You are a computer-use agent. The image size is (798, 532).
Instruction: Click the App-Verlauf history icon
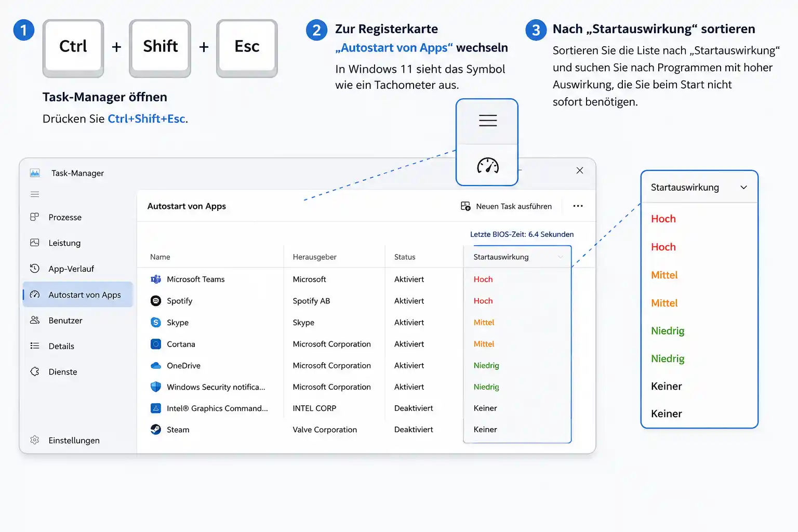click(35, 269)
